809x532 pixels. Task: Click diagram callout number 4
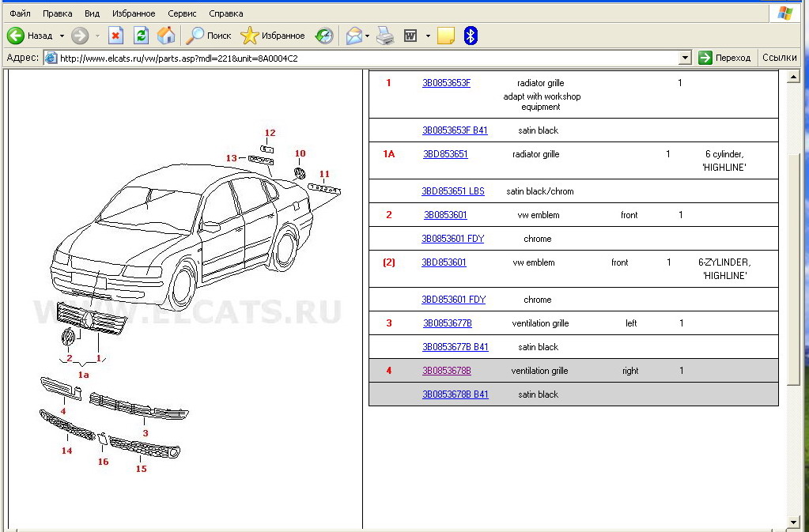(x=63, y=411)
